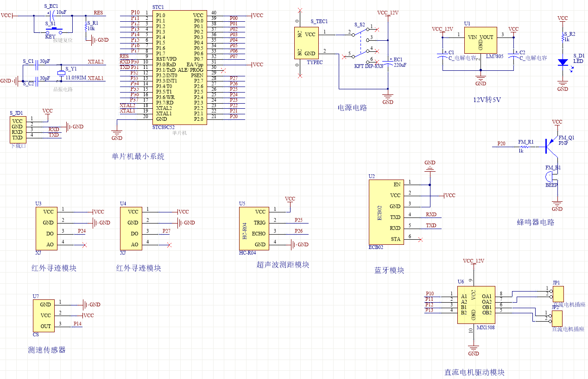
Task: Click the P27 net label at U4 DO
Action: [166, 231]
